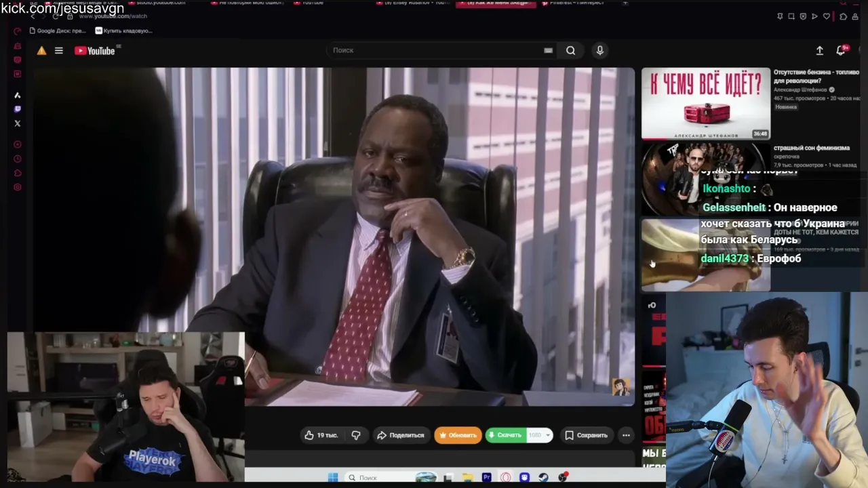Open Steam from the taskbar

pos(544,477)
